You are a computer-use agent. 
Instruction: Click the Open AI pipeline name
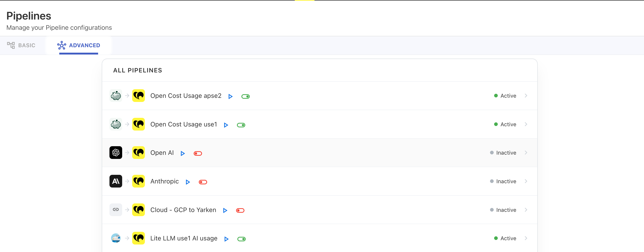click(x=162, y=153)
